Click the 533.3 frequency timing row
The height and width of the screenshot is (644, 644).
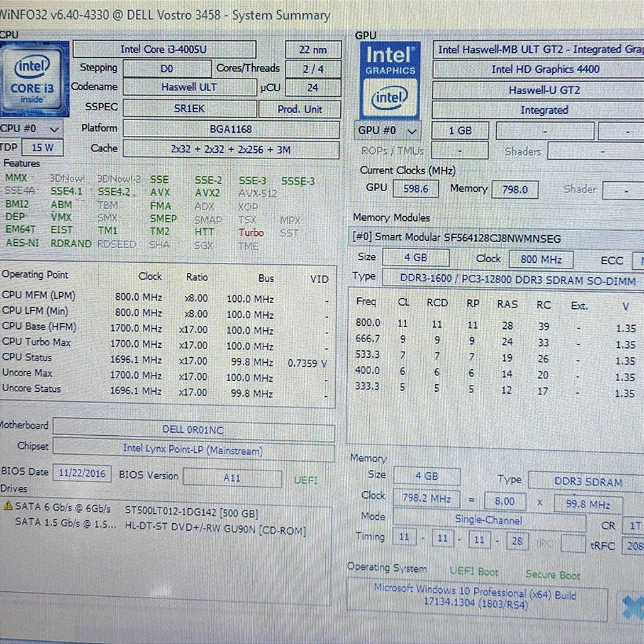click(496, 357)
